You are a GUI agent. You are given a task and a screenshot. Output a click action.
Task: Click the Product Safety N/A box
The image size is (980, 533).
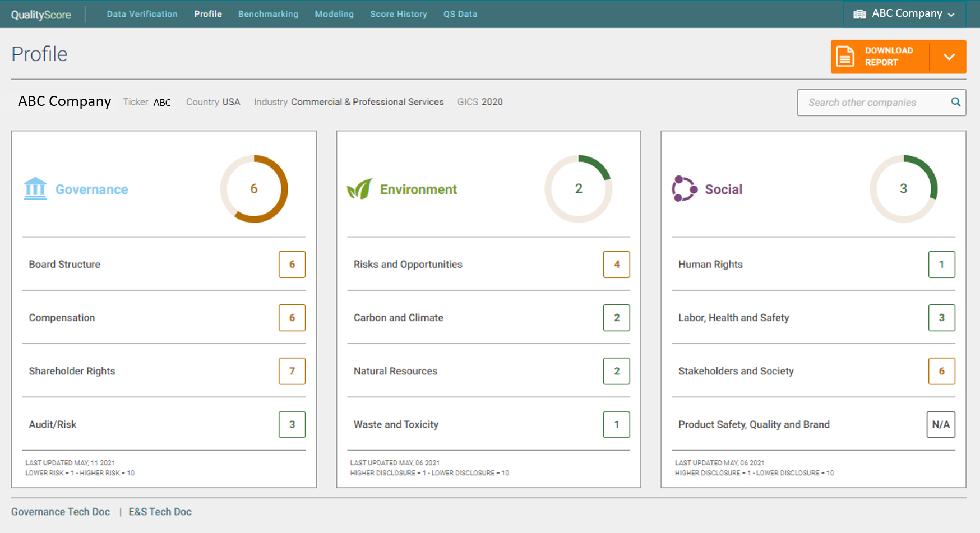point(941,424)
